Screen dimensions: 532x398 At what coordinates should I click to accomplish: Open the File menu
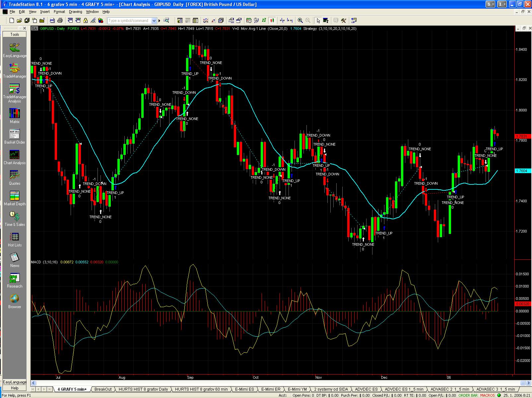point(12,12)
